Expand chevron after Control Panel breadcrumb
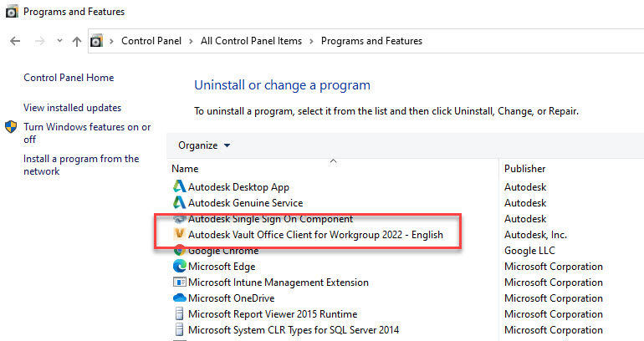Screen dimensions: 644x341 pyautogui.click(x=191, y=42)
